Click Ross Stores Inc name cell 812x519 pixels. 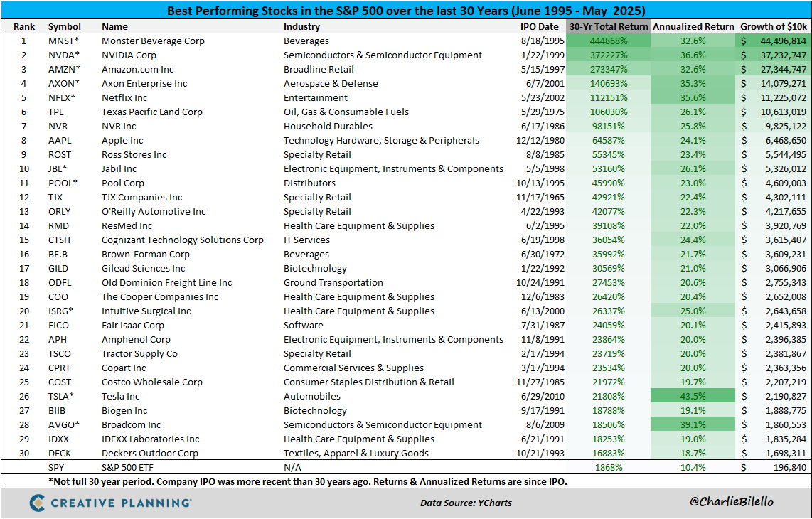point(134,154)
